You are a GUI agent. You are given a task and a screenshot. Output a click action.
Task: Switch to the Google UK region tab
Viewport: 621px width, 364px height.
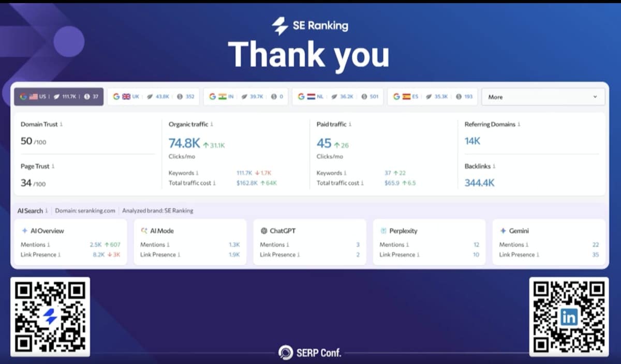point(153,97)
